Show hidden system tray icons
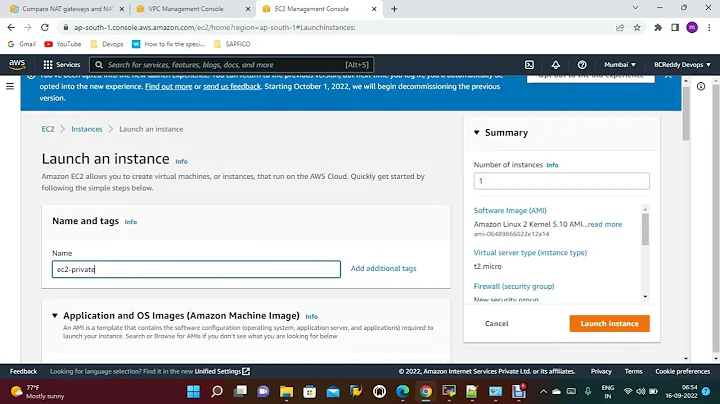720x404 pixels. (x=543, y=392)
